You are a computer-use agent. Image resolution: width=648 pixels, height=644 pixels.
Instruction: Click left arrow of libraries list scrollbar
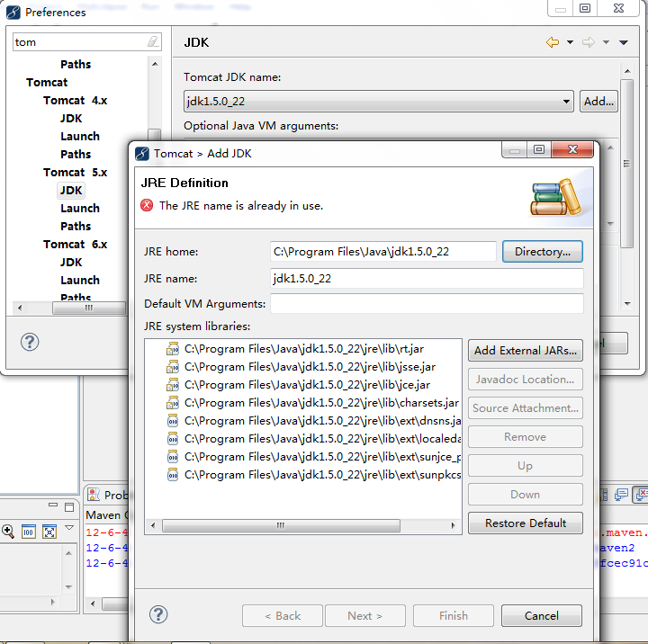153,525
